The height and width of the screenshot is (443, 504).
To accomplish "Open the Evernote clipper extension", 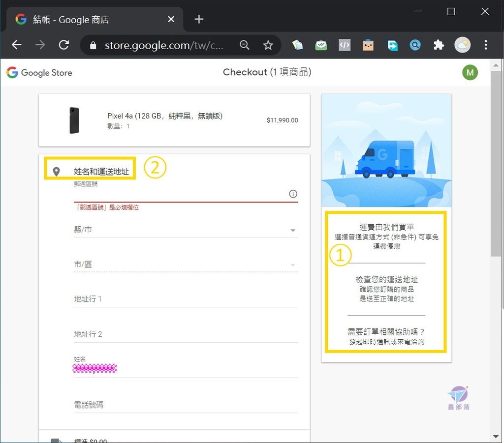I will [x=297, y=45].
